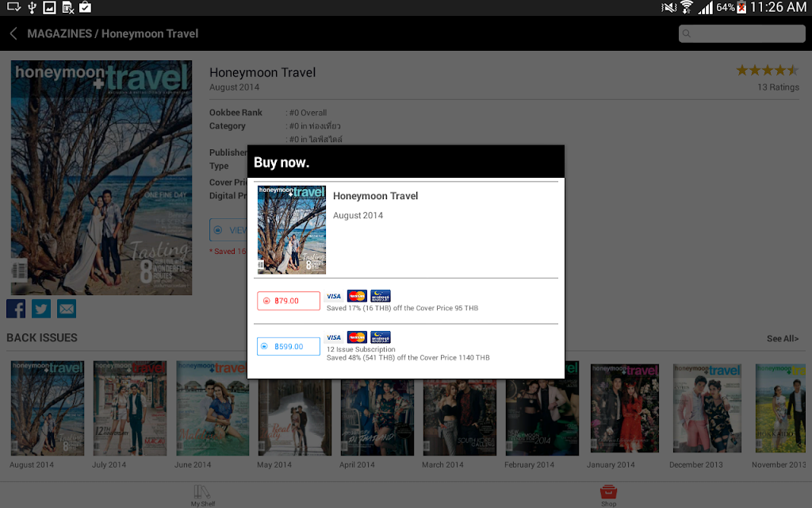Click the search magnifier icon
This screenshot has width=812, height=508.
click(687, 33)
